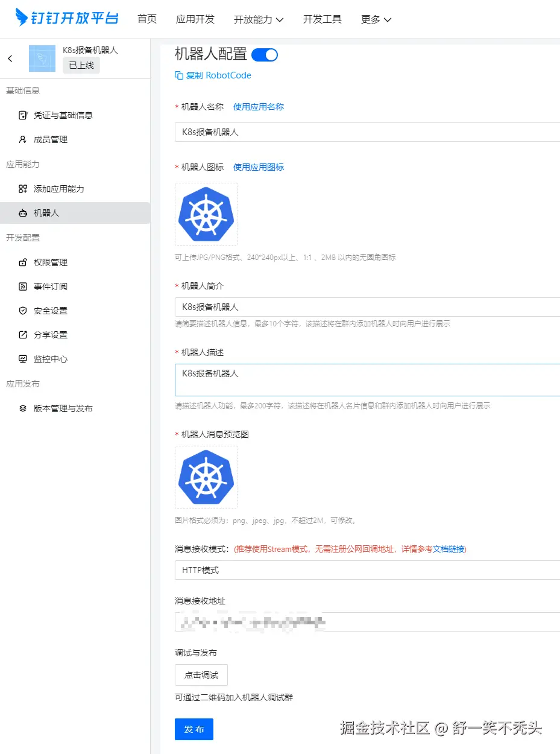Open the 文档链接 documentation link

pyautogui.click(x=448, y=550)
